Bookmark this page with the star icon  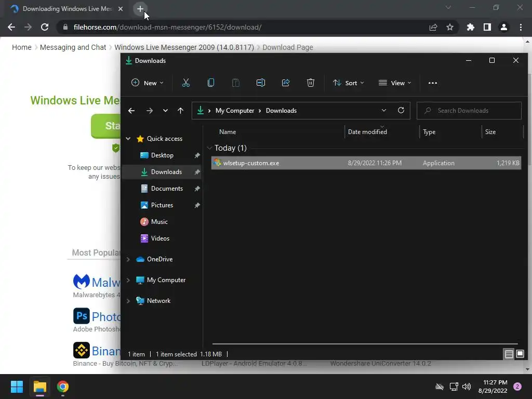pyautogui.click(x=450, y=27)
